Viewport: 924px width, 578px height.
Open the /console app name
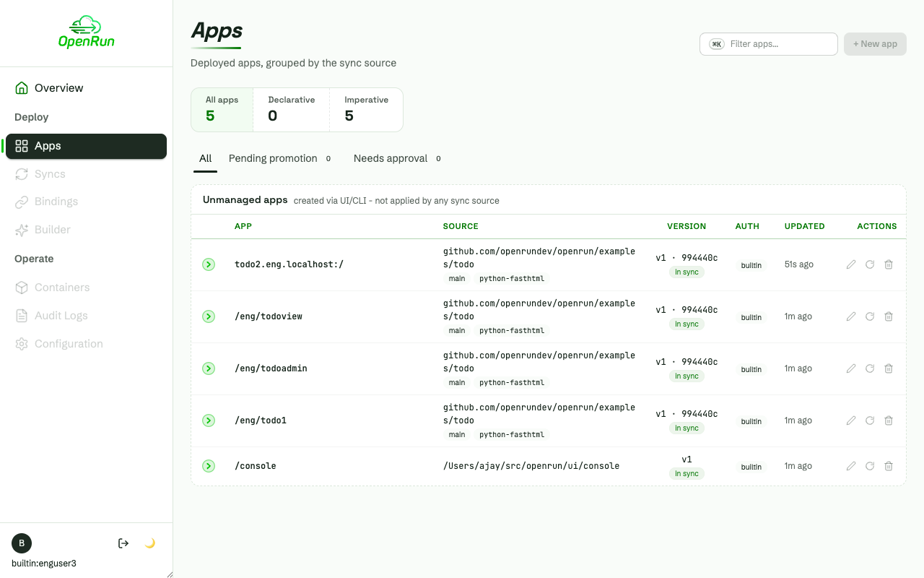pyautogui.click(x=256, y=466)
